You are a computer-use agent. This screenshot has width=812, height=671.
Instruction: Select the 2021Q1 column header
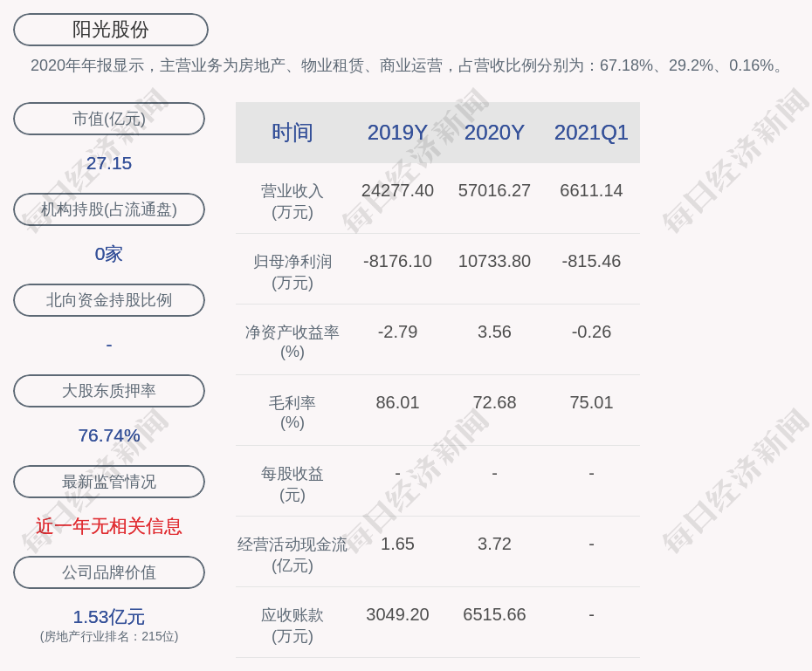point(591,133)
